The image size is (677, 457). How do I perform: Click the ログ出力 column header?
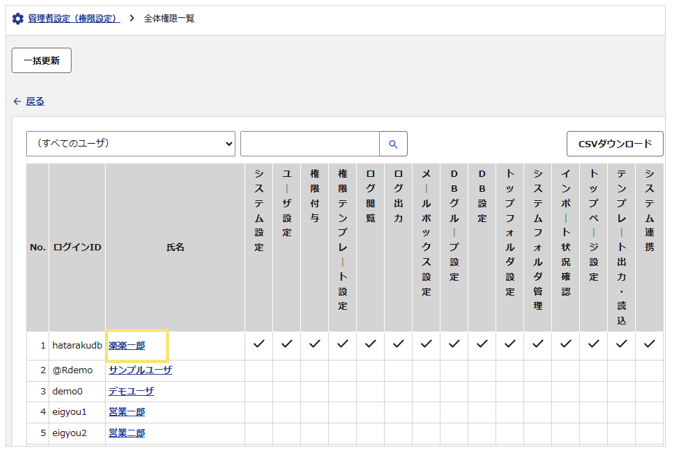[399, 248]
